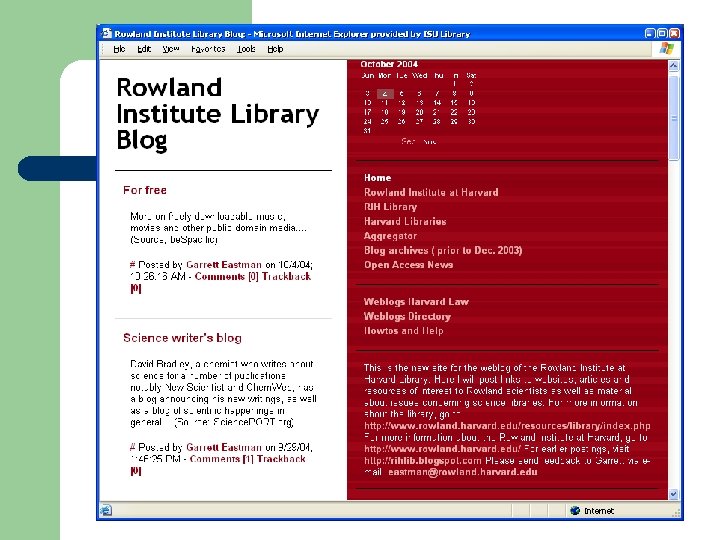Open Rowland Institute at Harvard link
The image size is (720, 540).
pos(431,192)
